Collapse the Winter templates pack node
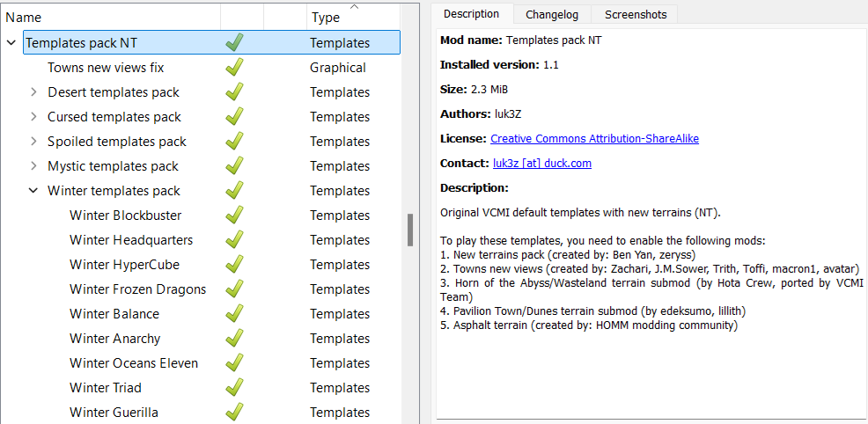 [x=33, y=191]
